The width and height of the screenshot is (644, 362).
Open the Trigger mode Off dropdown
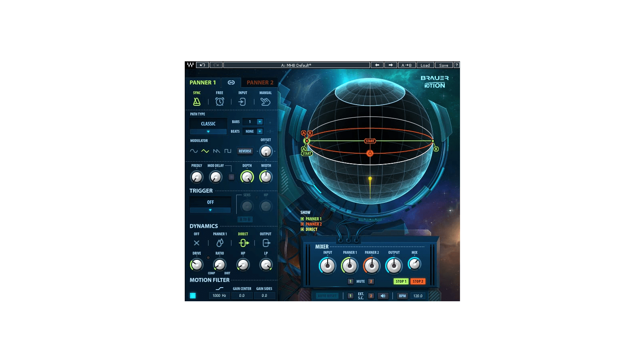click(x=210, y=205)
